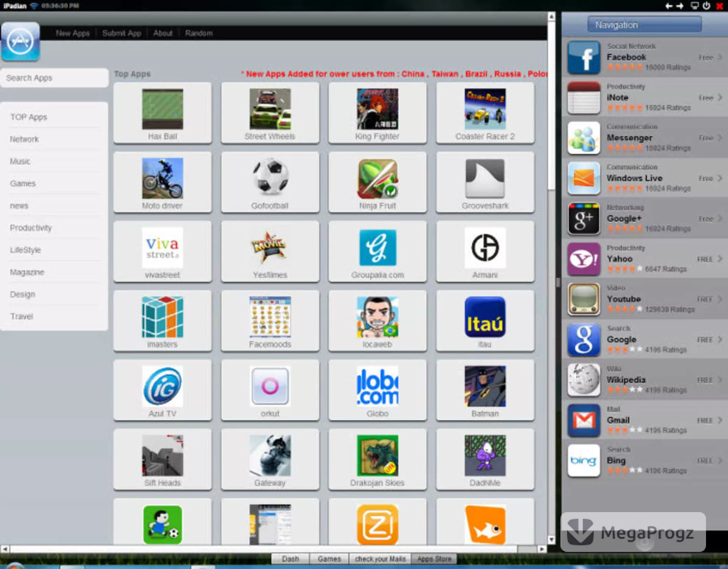Switch to the Dash tab
Viewport: 728px width, 569px height.
tap(290, 559)
